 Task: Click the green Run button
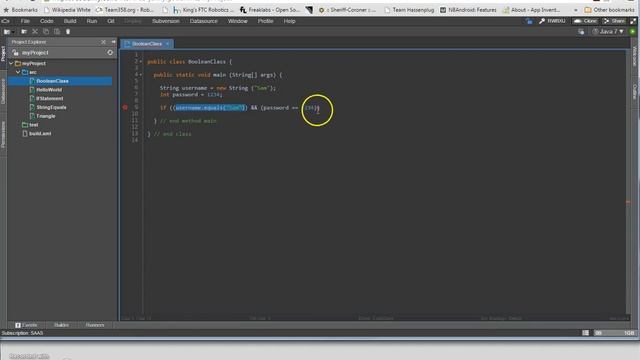click(x=633, y=31)
